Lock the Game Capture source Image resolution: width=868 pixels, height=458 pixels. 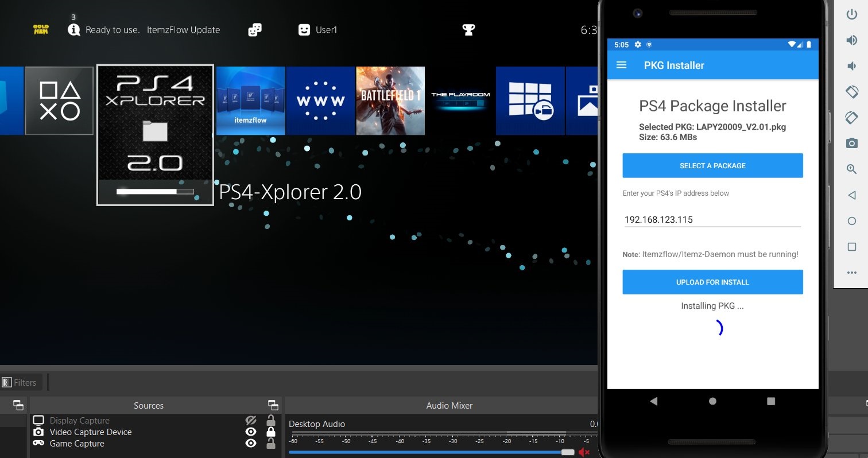(271, 444)
